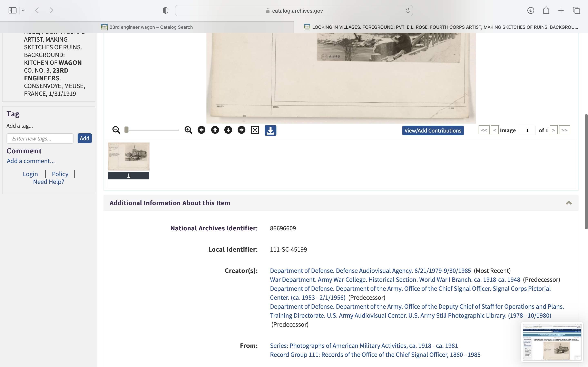588x367 pixels.
Task: Click the Add tag button
Action: [85, 138]
